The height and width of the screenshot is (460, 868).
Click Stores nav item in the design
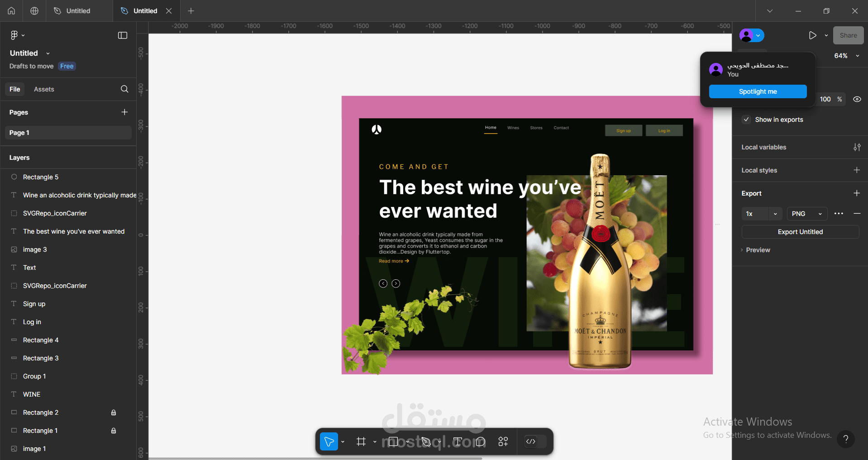[536, 128]
